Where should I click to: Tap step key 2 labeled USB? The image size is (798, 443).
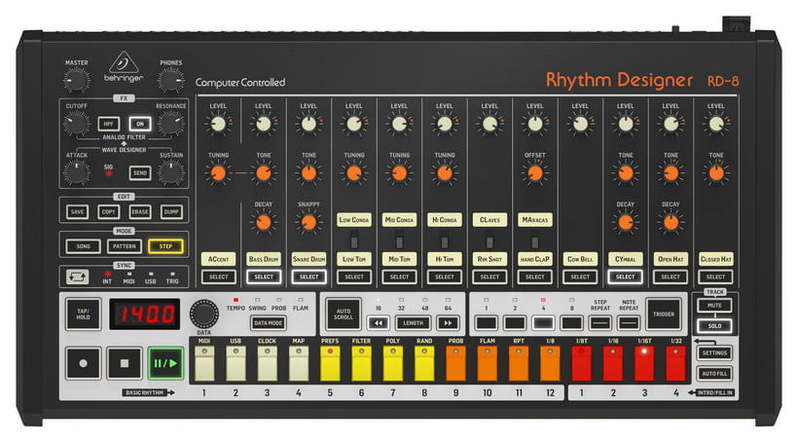pos(236,364)
